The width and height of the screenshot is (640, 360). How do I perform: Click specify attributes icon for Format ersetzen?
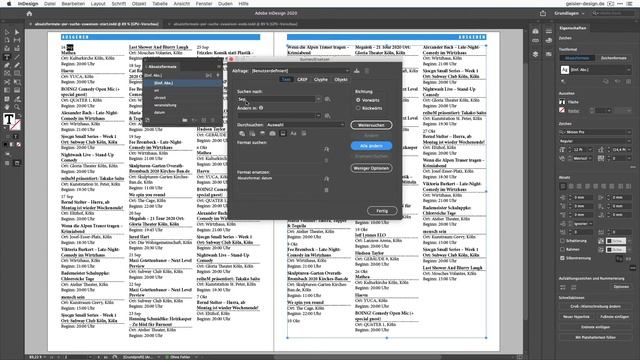pyautogui.click(x=327, y=179)
